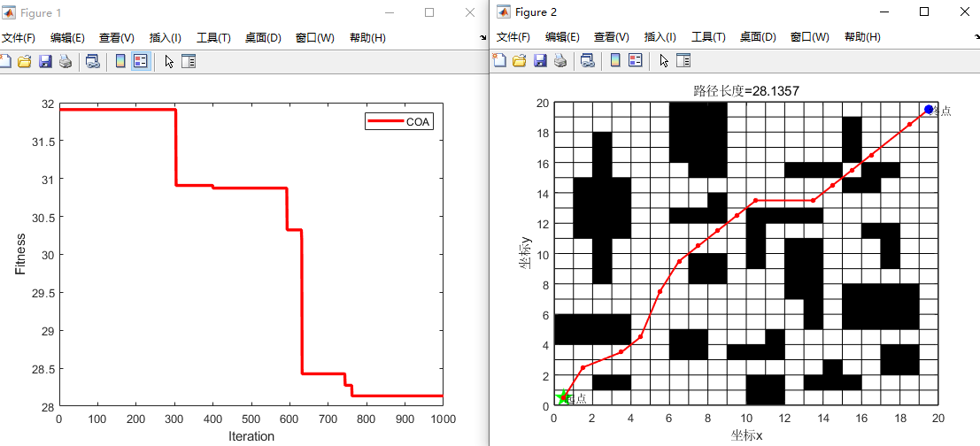Screen dimensions: 980x446
Task: Open the Property Inspector in Figure 1
Action: pyautogui.click(x=189, y=61)
